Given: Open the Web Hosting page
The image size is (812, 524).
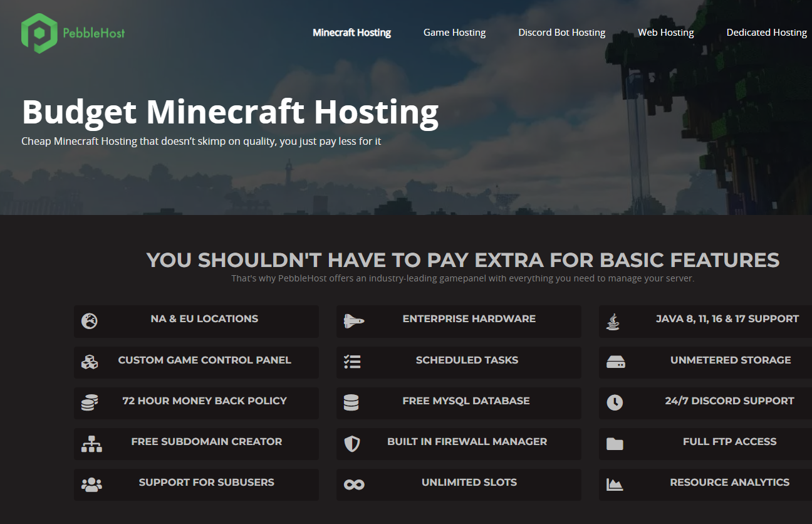Looking at the screenshot, I should [665, 32].
